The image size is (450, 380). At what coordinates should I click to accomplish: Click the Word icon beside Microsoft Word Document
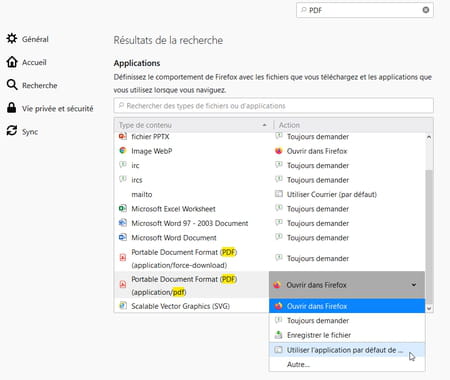(123, 237)
